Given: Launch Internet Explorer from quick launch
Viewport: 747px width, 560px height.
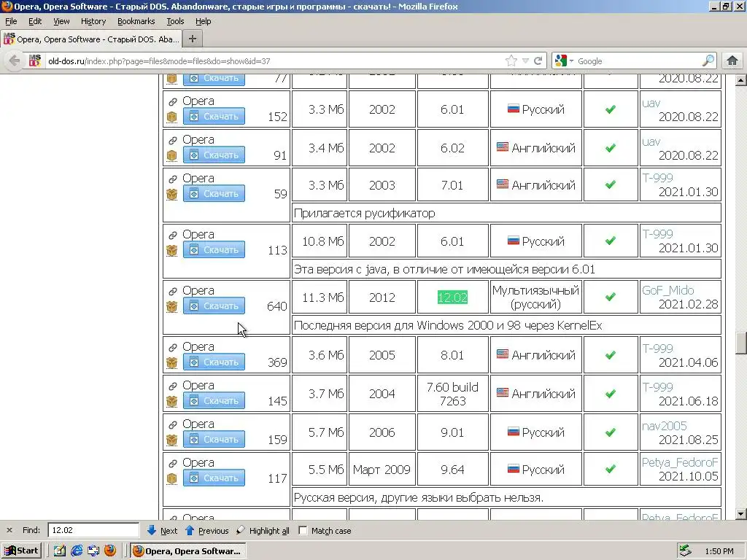Looking at the screenshot, I should point(76,551).
